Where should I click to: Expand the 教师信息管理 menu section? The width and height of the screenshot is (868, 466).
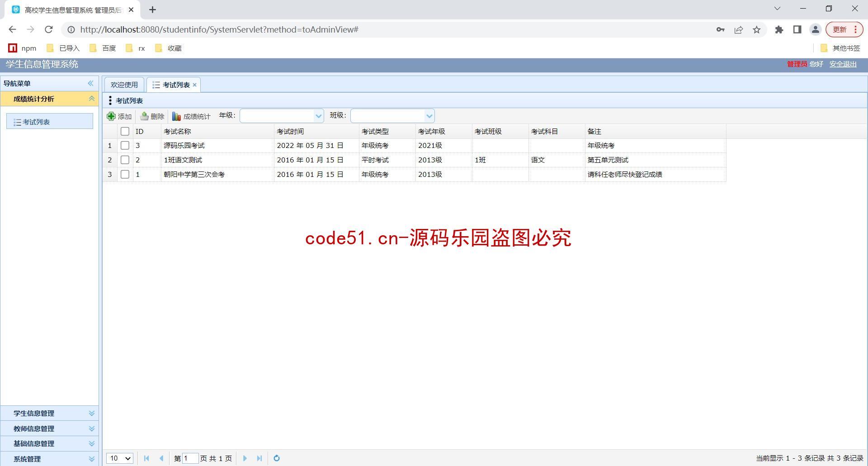tap(49, 428)
